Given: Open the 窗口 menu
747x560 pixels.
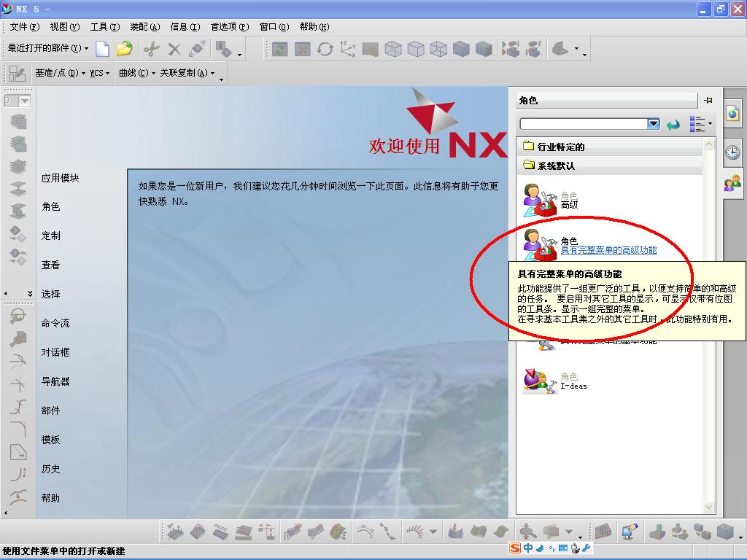Looking at the screenshot, I should 274,27.
